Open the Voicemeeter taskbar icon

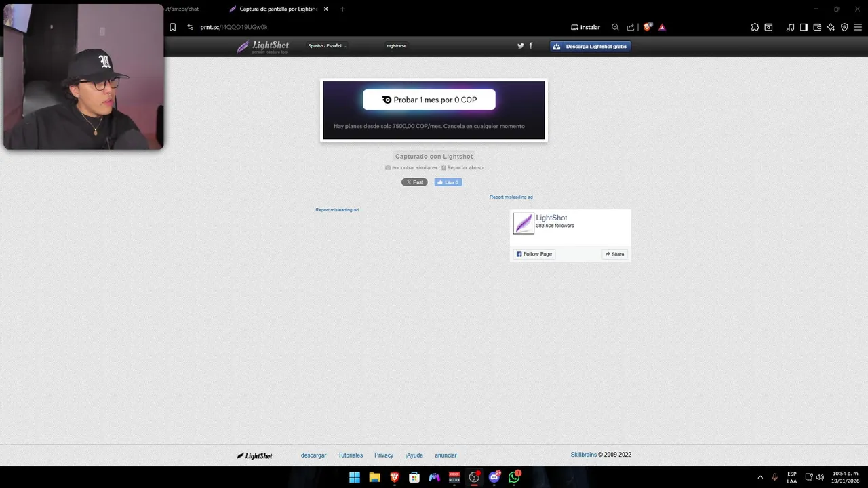(x=454, y=477)
